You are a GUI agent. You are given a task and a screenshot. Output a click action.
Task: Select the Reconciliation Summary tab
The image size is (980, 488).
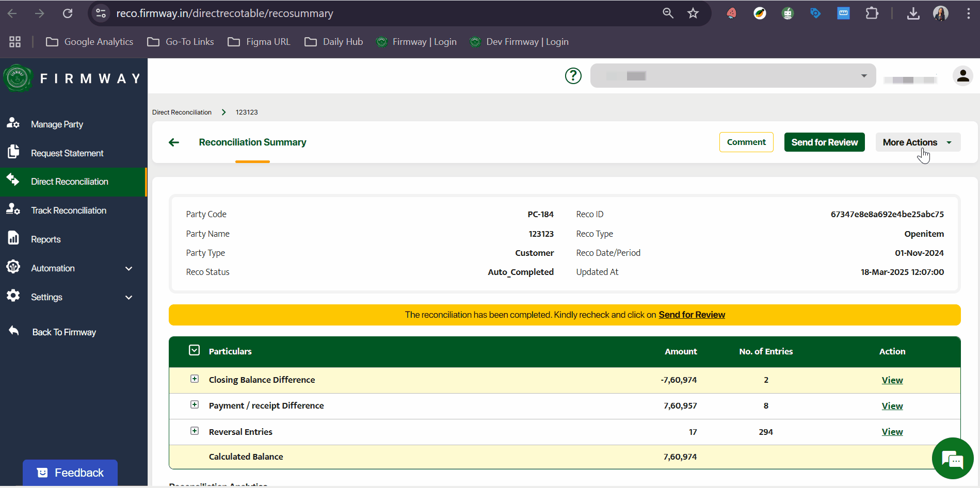[x=252, y=142]
